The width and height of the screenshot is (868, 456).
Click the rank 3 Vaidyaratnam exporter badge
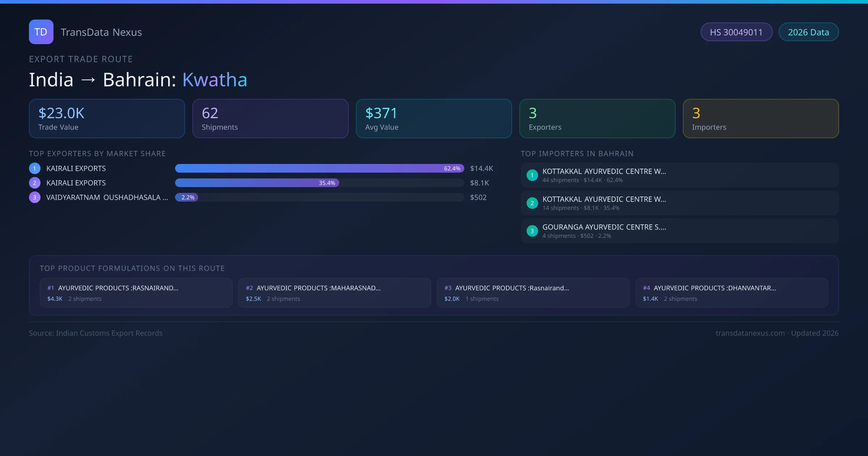coord(34,197)
